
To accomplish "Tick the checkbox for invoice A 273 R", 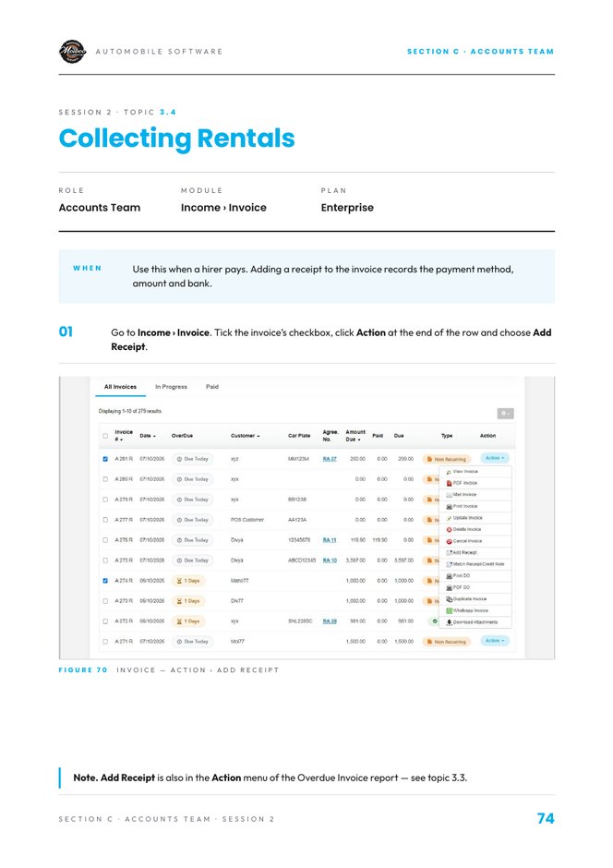I will [105, 601].
